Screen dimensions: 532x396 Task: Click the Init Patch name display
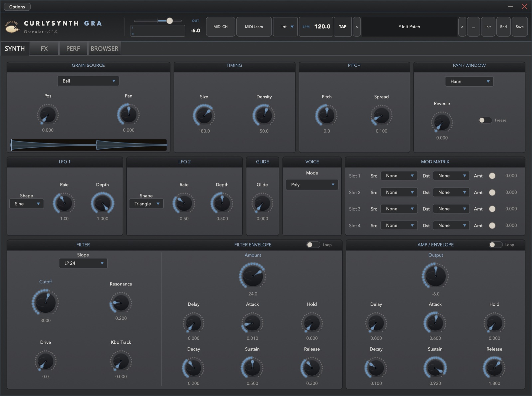[x=409, y=27]
